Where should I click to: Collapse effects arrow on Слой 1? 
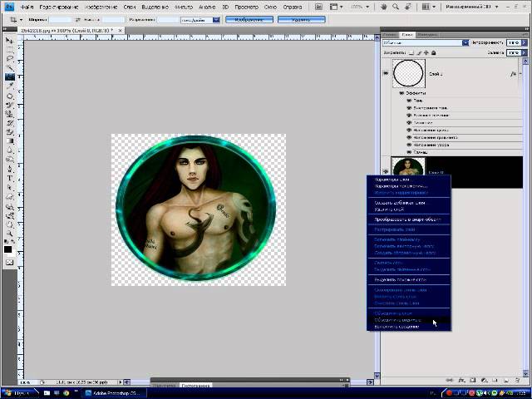(520, 74)
